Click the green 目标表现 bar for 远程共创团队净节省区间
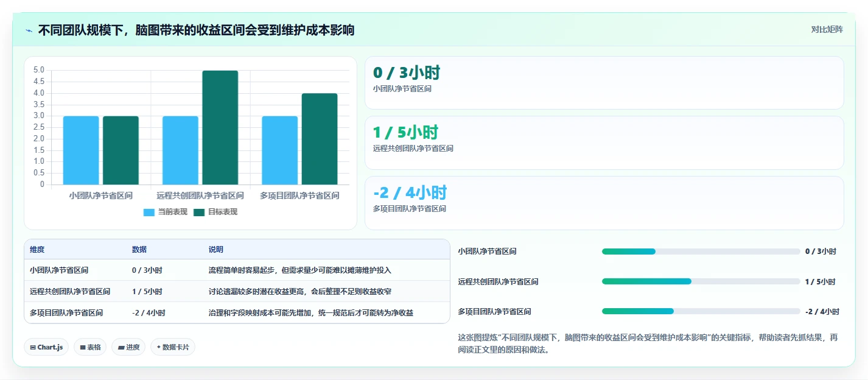Image resolution: width=868 pixels, height=380 pixels. (220, 127)
